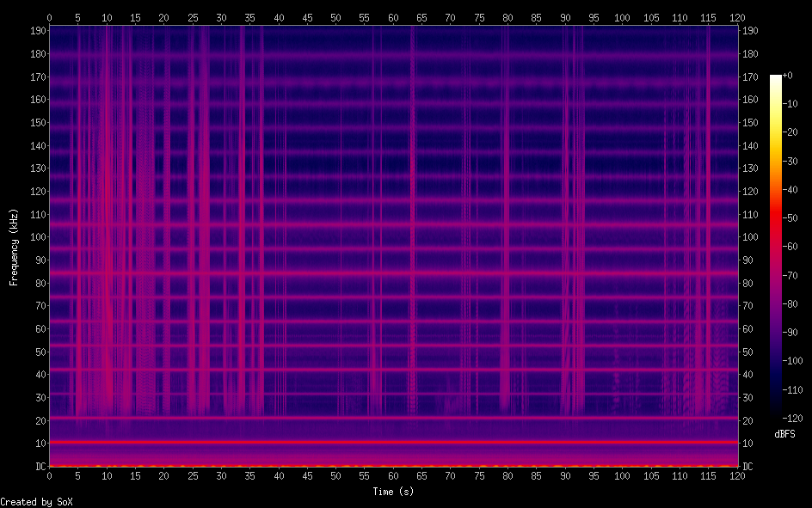The image size is (812, 508).
Task: Click the dBFS label under the color scale
Action: pos(784,434)
